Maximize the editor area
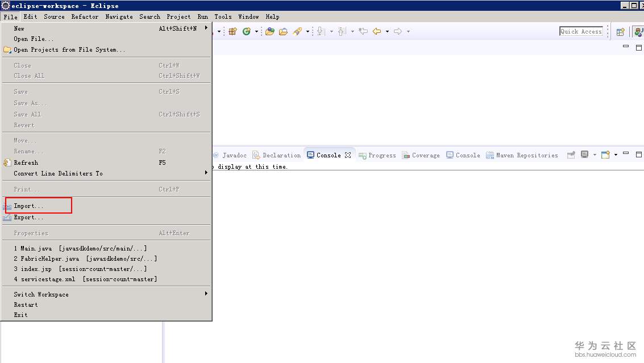Screen dimensions: 644x363 coord(639,48)
